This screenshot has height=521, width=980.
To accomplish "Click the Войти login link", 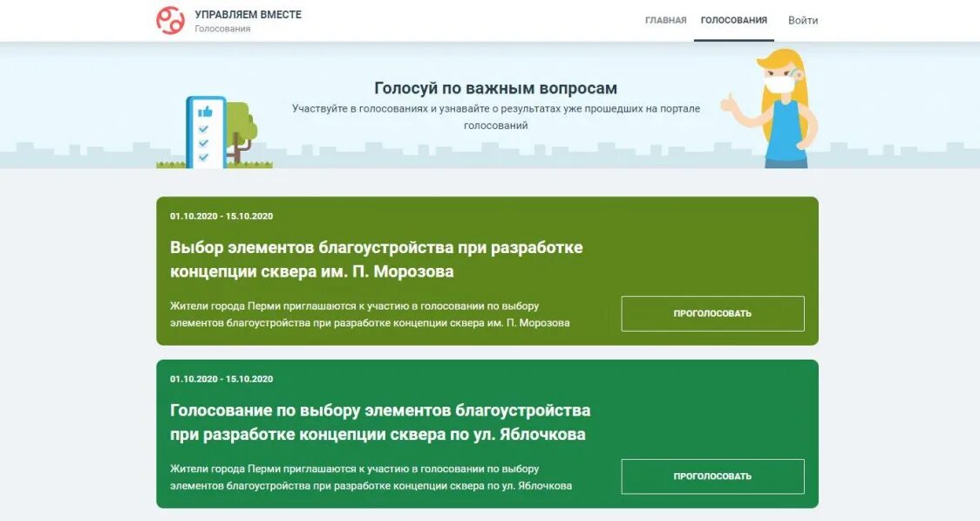I will click(x=802, y=20).
